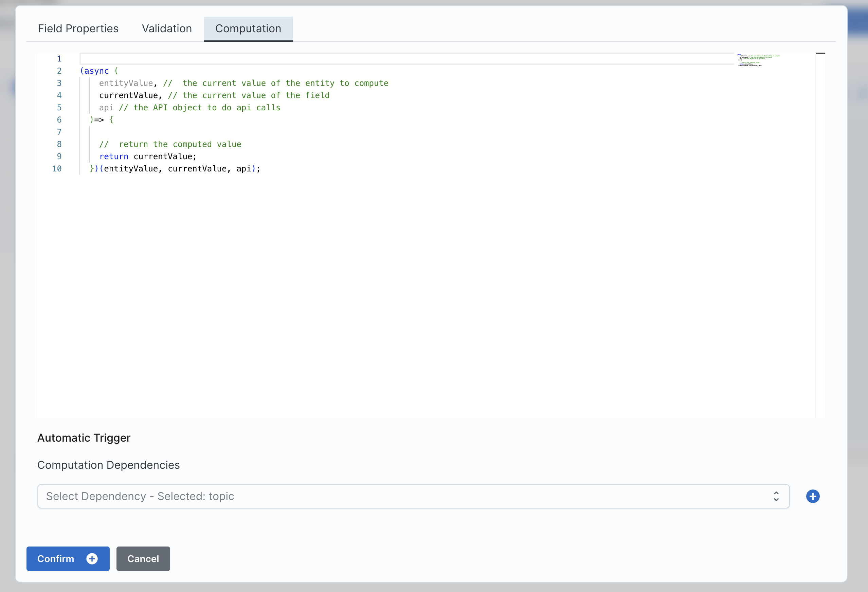Click the plus icon inside the Confirm button
This screenshot has height=592, width=868.
click(92, 558)
